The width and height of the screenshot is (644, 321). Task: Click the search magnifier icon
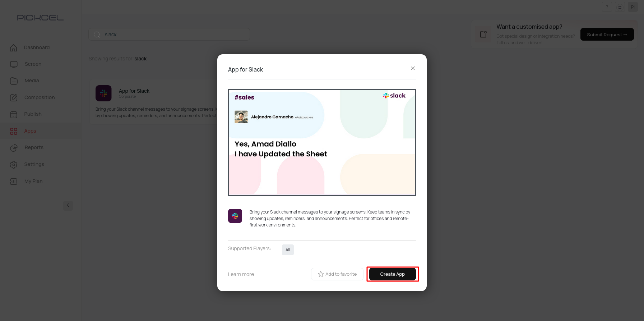[x=97, y=35]
